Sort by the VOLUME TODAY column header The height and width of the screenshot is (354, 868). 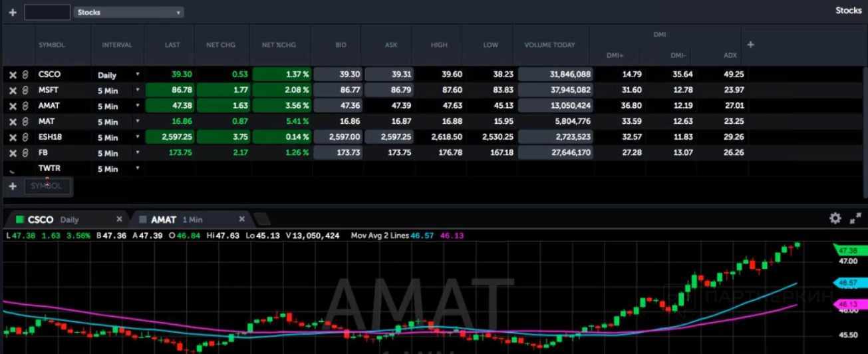pos(549,45)
